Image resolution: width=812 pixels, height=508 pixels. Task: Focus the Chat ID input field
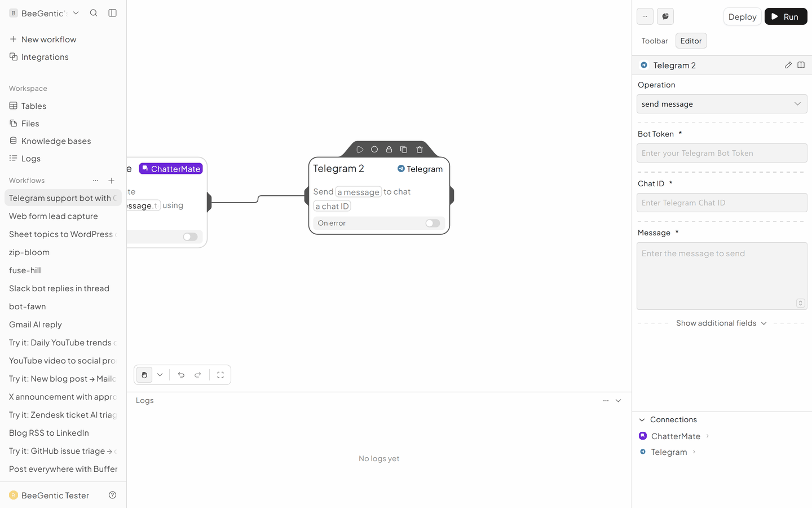coord(722,203)
